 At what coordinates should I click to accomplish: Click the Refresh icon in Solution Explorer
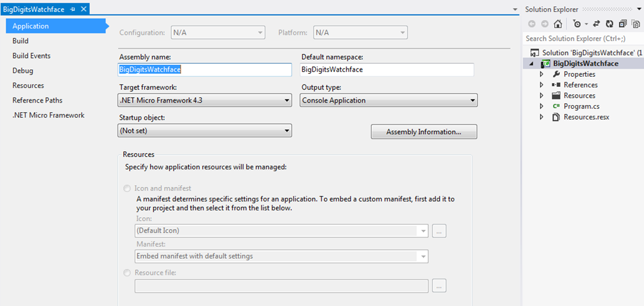pos(609,24)
